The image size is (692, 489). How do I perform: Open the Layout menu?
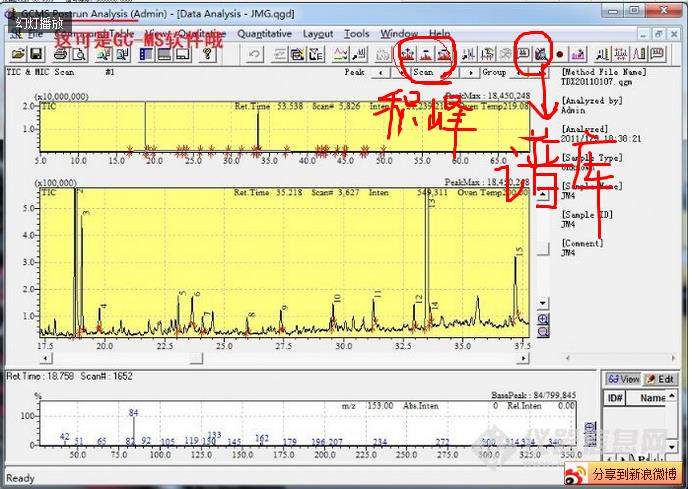pos(318,34)
